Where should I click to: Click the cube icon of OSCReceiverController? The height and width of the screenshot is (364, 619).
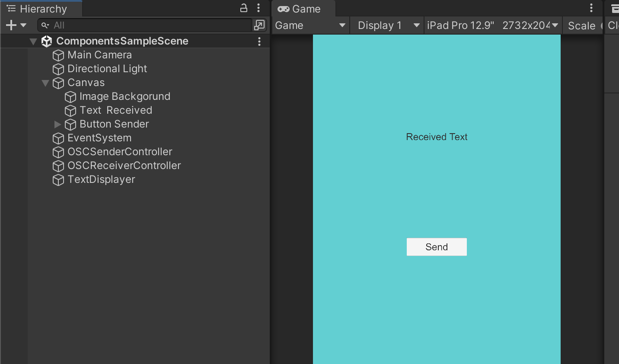pyautogui.click(x=58, y=166)
